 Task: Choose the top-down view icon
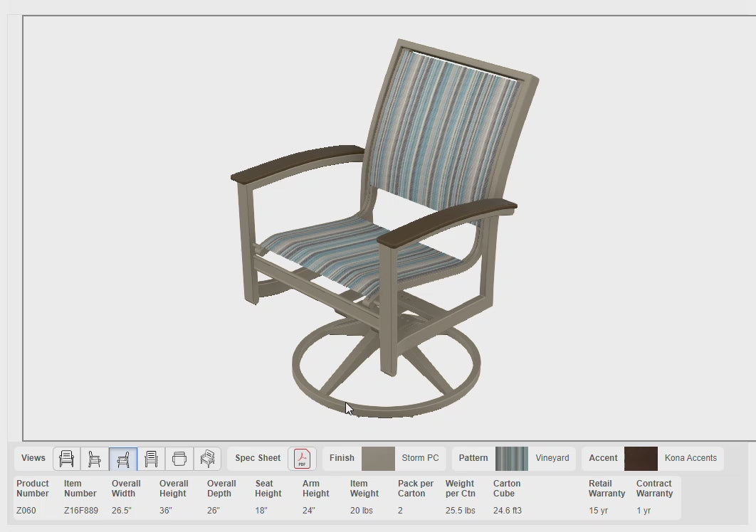click(179, 459)
